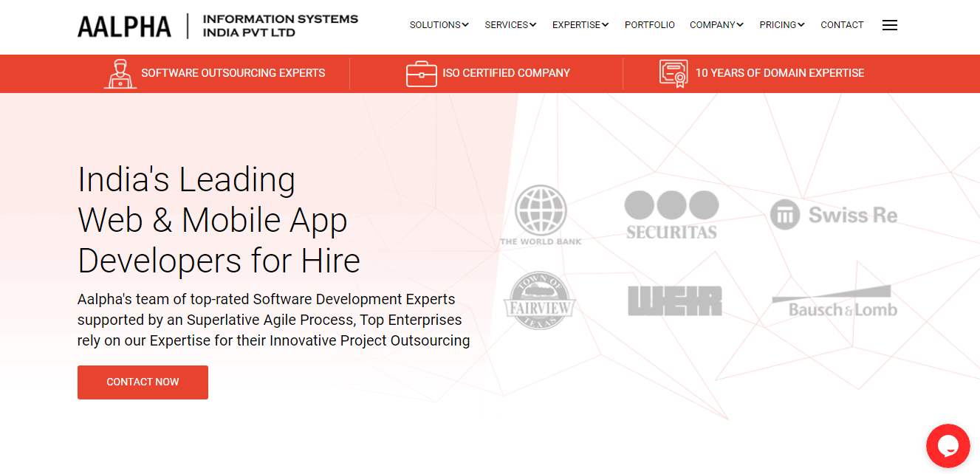This screenshot has width=980, height=474.
Task: Expand the Expertise dropdown menu
Action: coord(580,25)
